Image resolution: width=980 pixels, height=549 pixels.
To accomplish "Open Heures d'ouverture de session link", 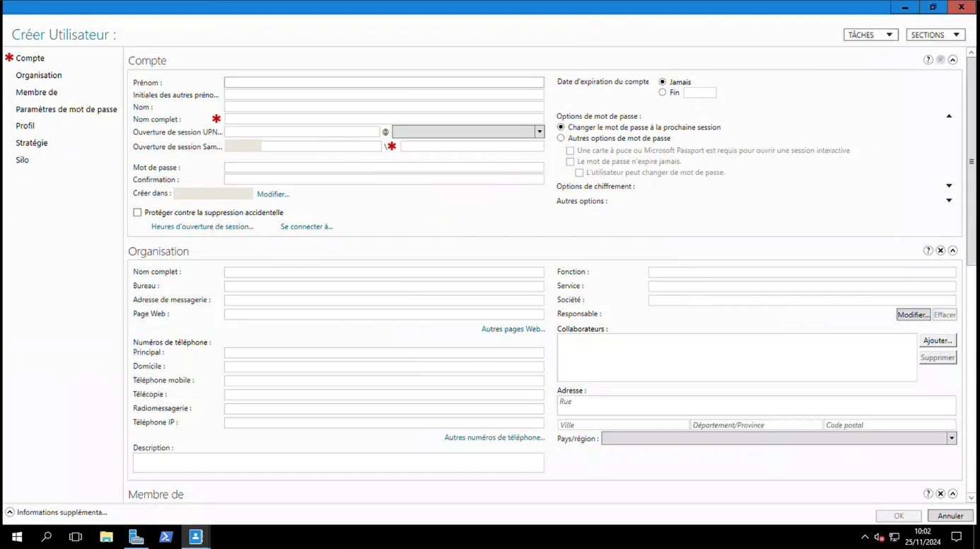I will [x=202, y=227].
